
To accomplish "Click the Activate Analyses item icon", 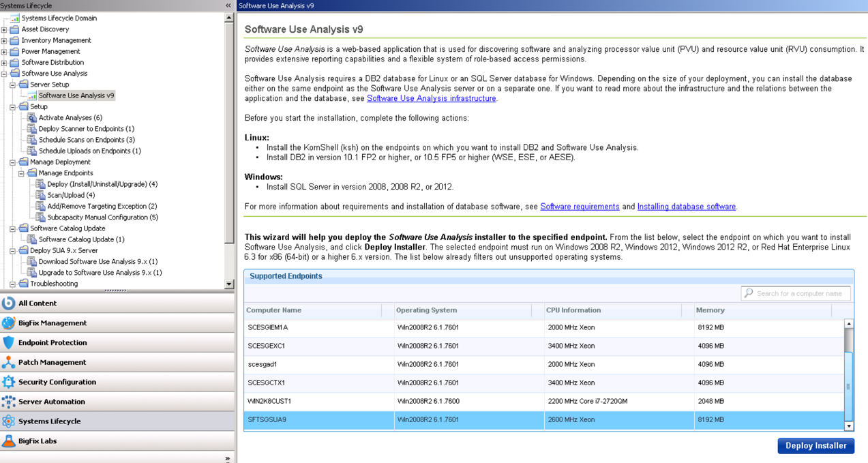I will pyautogui.click(x=32, y=118).
